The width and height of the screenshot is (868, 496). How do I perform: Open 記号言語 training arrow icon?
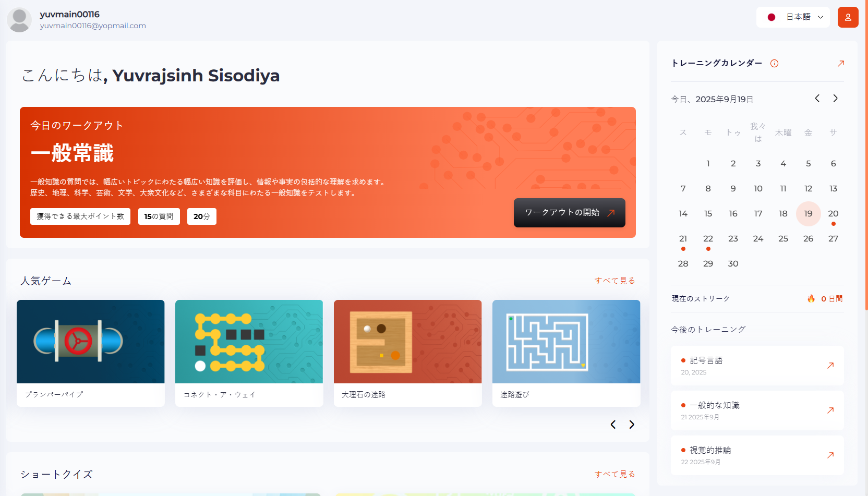[x=830, y=366]
